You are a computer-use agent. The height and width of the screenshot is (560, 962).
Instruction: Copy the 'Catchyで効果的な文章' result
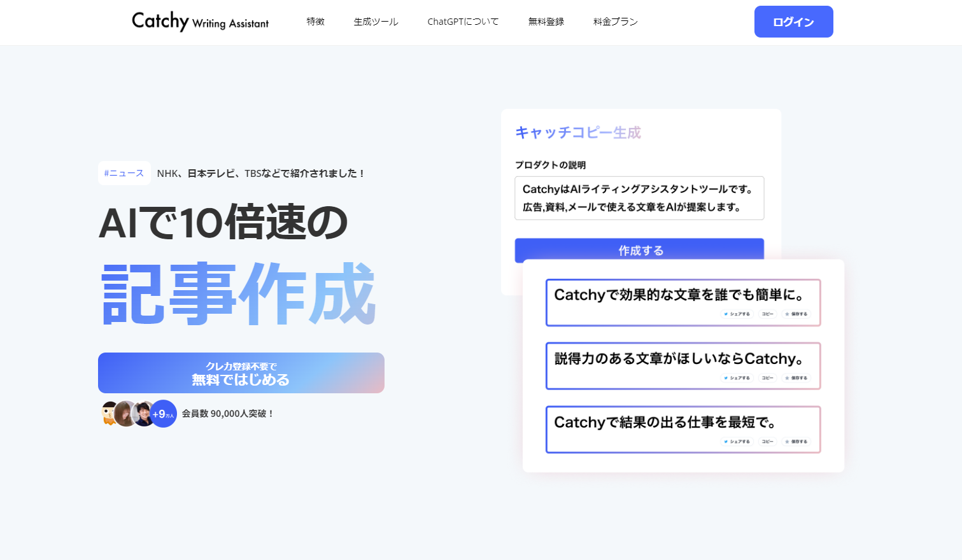tap(768, 314)
